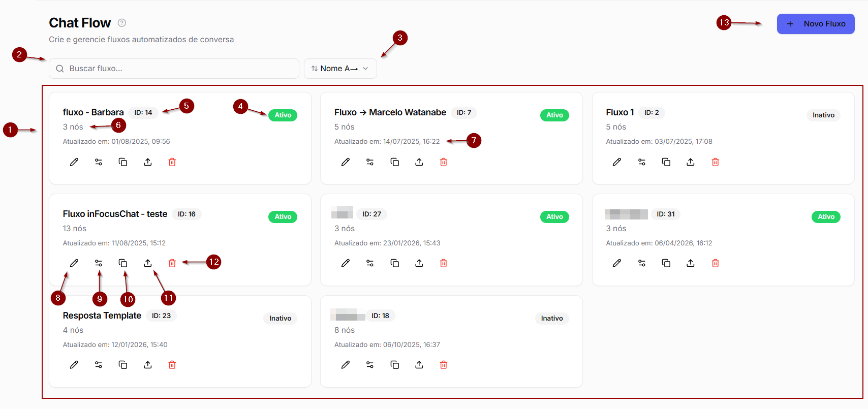Open the Fluxo → Marcelo Watanabe card title
868x409 pixels.
click(x=390, y=112)
